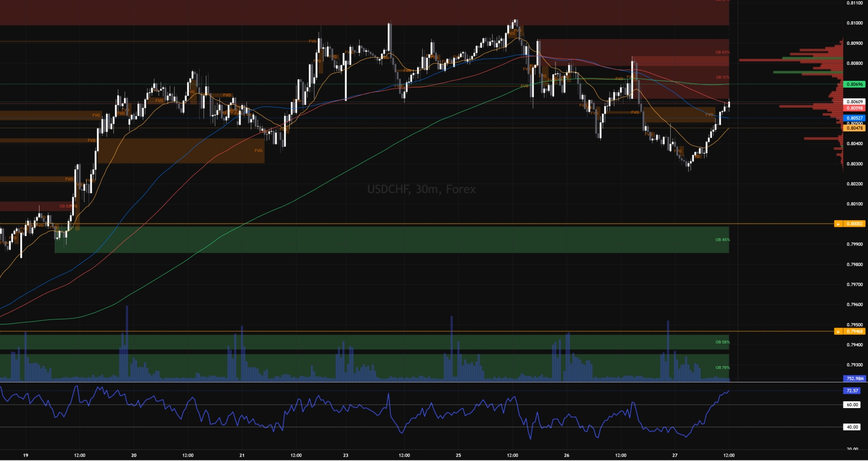
Task: Click the RSI 60.00 level label
Action: (852, 405)
